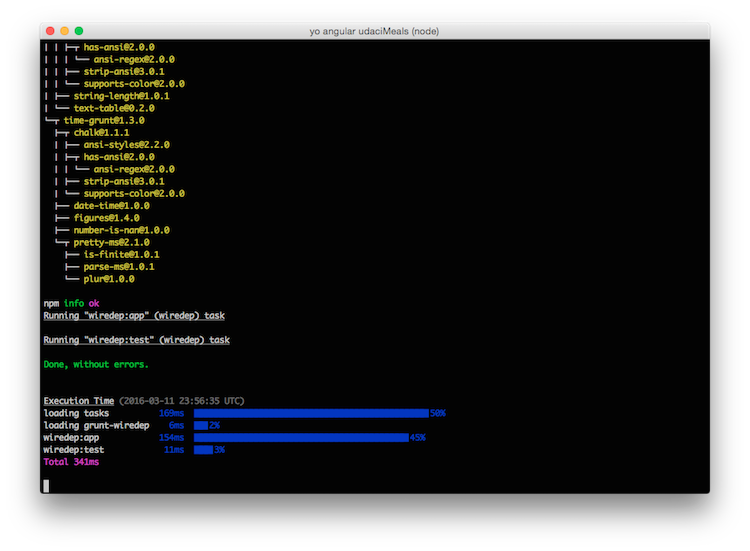Click the red close window button
Screen dimensions: 750x551
(x=50, y=31)
